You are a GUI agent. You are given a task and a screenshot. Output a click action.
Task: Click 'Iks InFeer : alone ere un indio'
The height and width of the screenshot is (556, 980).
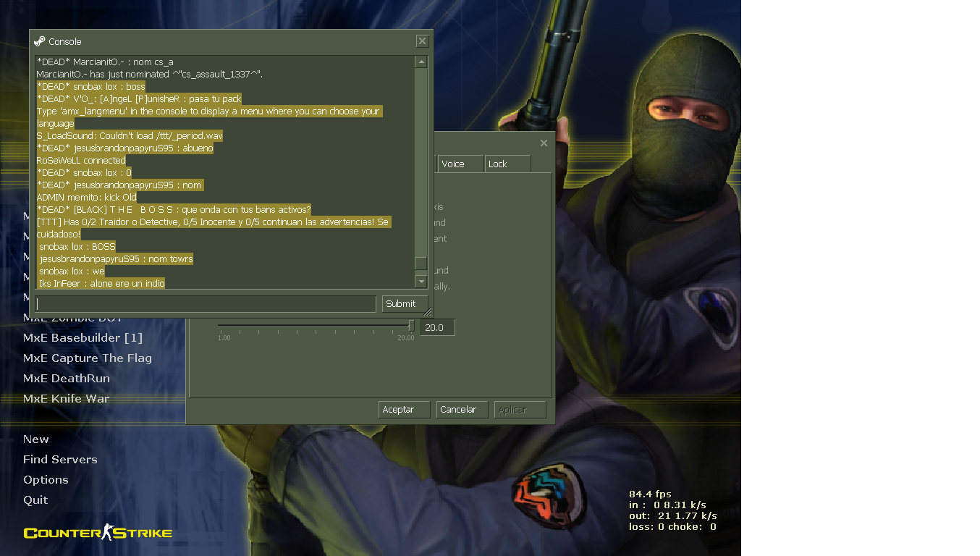[x=101, y=284]
